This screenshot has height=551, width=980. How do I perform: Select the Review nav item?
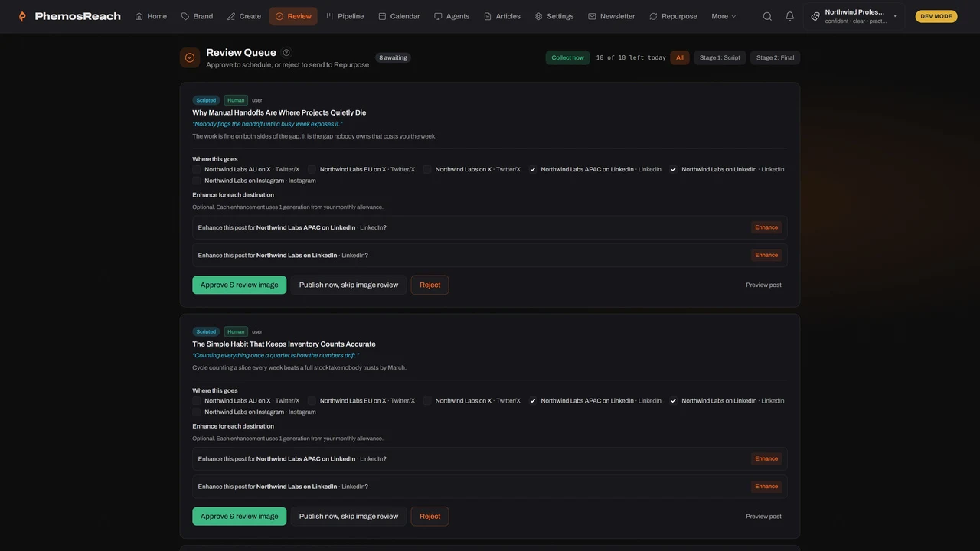[293, 16]
